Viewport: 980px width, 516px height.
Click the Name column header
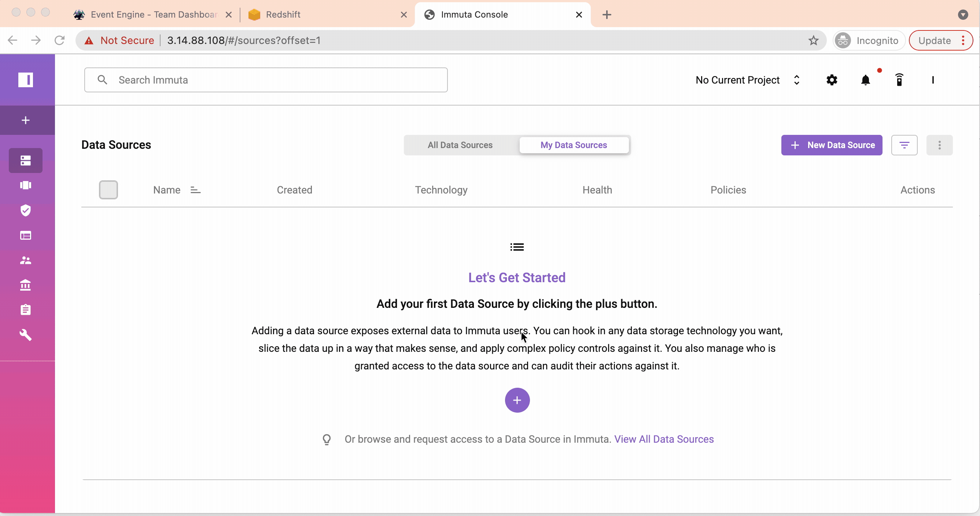click(x=167, y=190)
